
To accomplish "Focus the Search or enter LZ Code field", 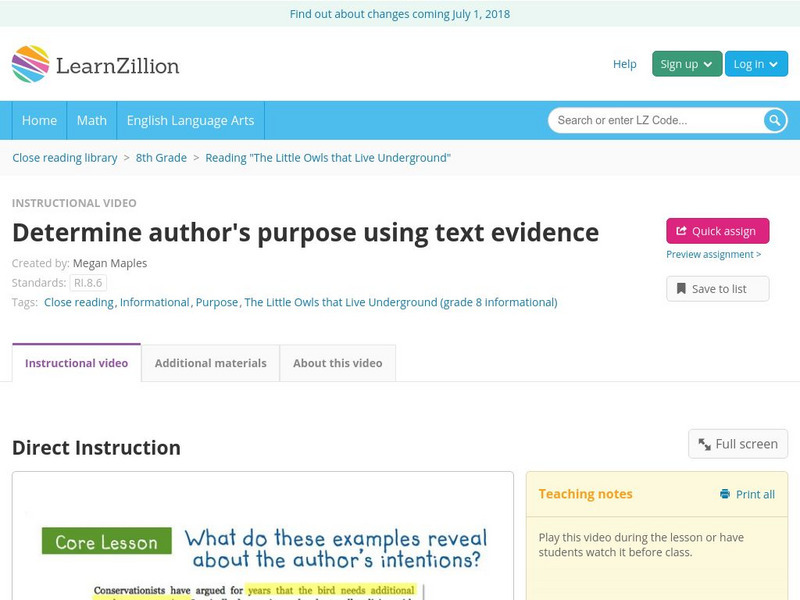I will (x=656, y=120).
